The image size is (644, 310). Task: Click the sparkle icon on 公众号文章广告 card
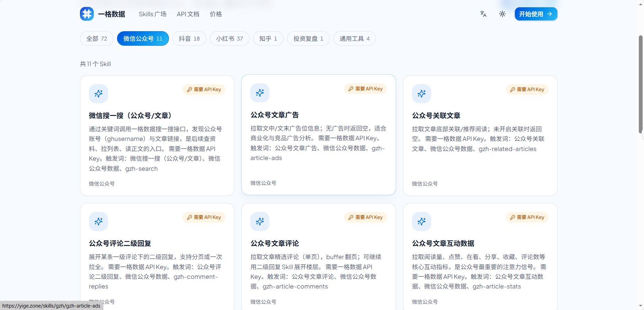[260, 93]
